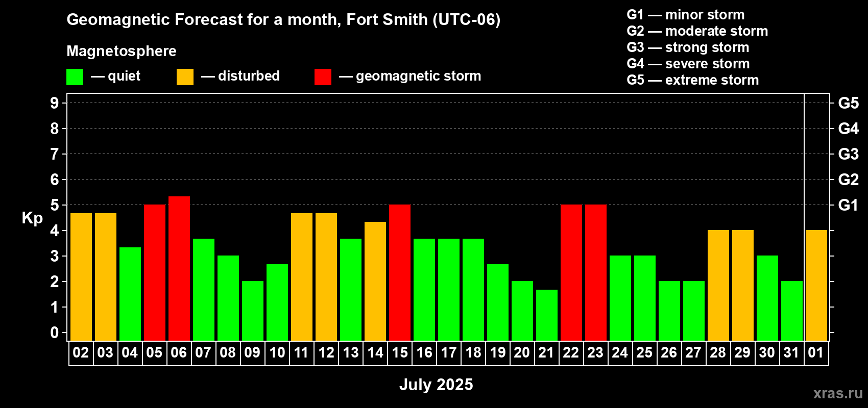This screenshot has height=408, width=868.
Task: Click the Magnetosphere heading
Action: pos(122,51)
